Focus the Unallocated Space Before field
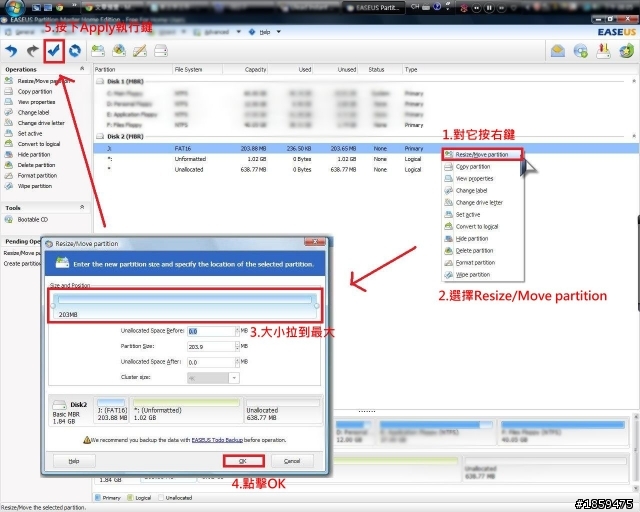Image resolution: width=640 pixels, height=512 pixels. coord(211,331)
